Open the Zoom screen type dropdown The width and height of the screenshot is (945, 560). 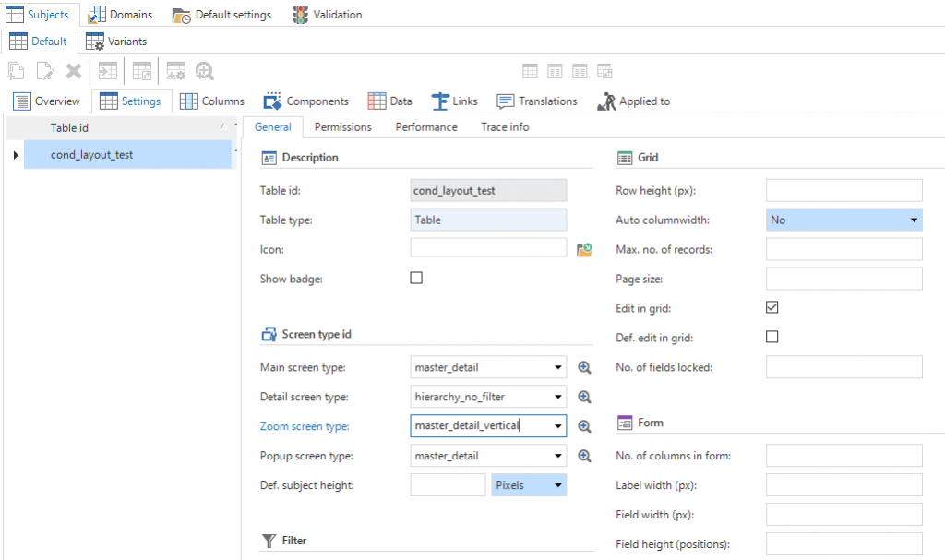click(x=558, y=426)
